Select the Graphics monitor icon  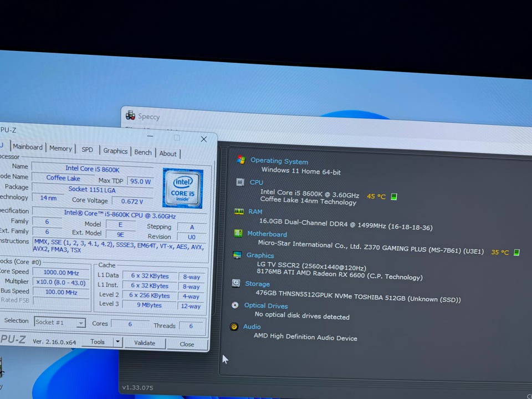tap(237, 255)
